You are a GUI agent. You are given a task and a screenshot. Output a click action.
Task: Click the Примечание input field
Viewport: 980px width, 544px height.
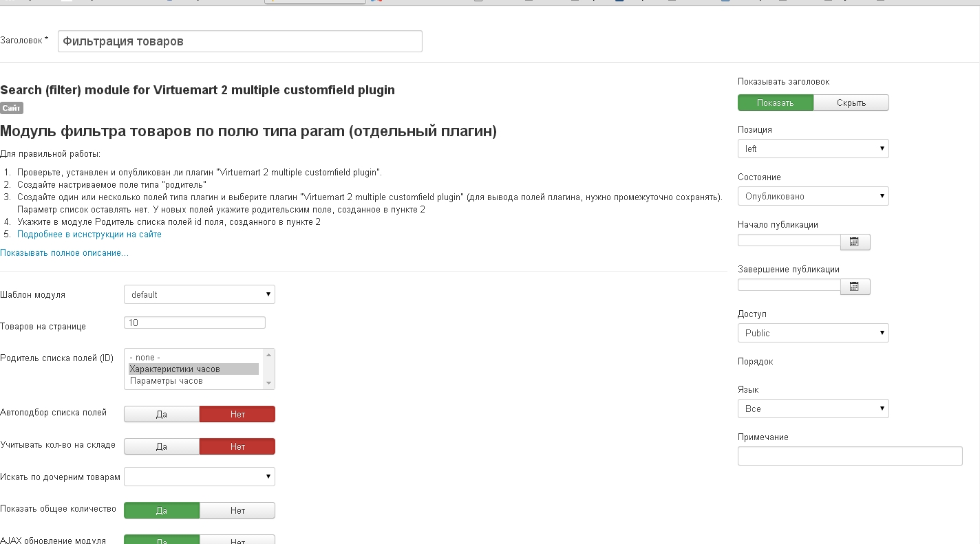[850, 456]
